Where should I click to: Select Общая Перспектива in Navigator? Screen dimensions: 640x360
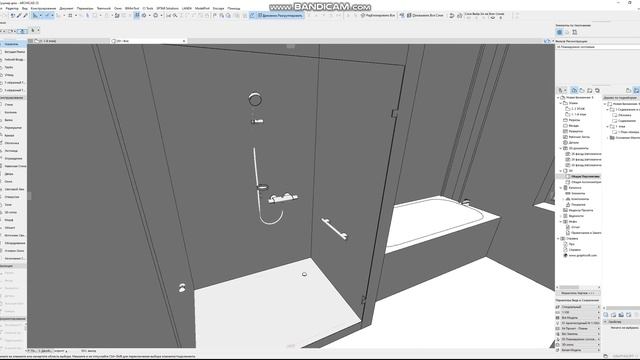coord(585,177)
